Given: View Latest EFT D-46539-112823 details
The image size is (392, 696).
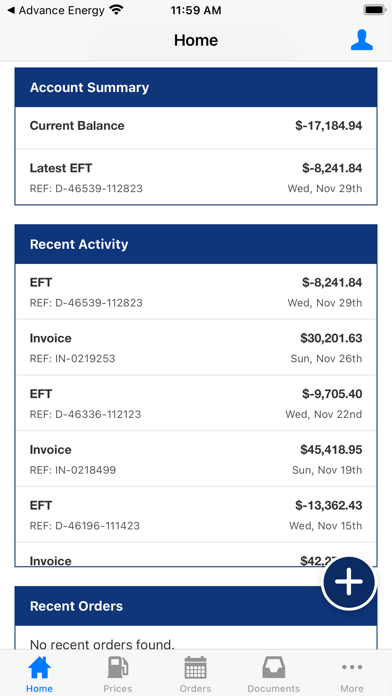Looking at the screenshot, I should coord(196,177).
